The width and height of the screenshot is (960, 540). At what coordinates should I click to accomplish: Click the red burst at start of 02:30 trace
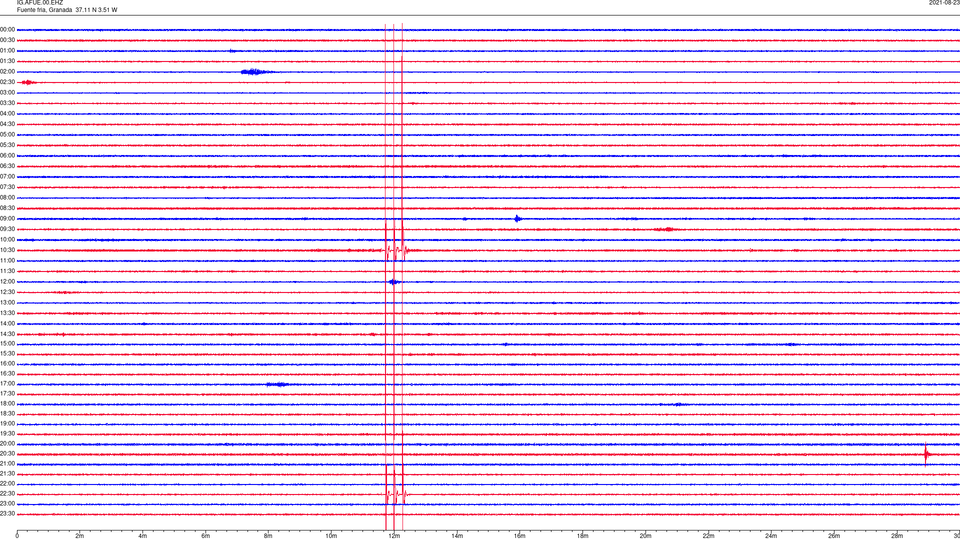click(x=28, y=82)
